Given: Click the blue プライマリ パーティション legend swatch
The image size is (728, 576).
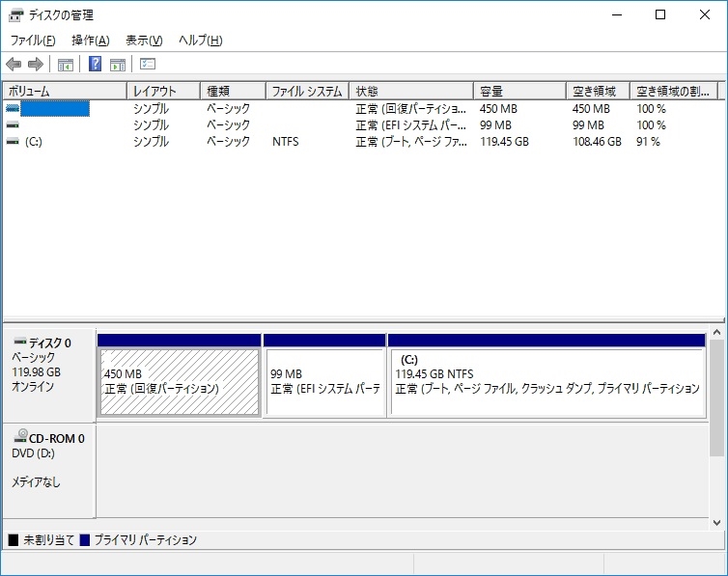Looking at the screenshot, I should coord(85,540).
